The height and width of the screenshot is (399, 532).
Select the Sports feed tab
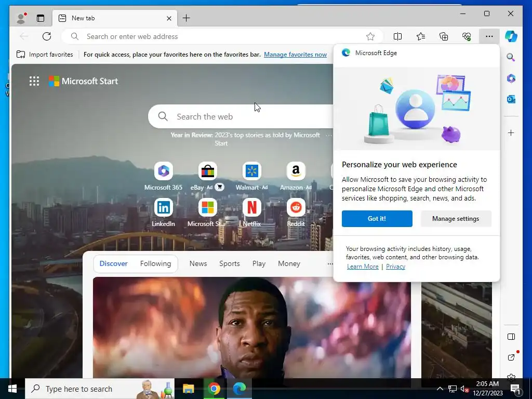pyautogui.click(x=229, y=263)
